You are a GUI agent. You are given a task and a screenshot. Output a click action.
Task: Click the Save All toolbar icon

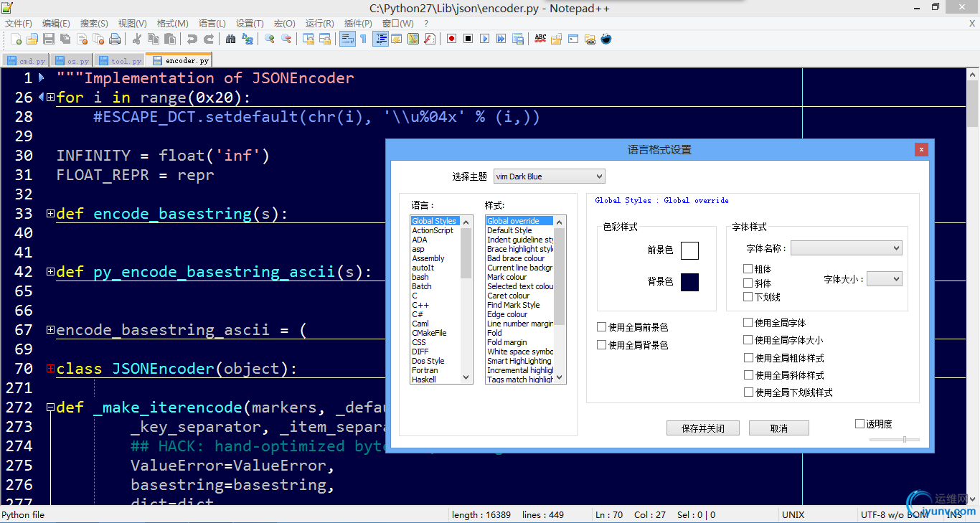click(65, 39)
